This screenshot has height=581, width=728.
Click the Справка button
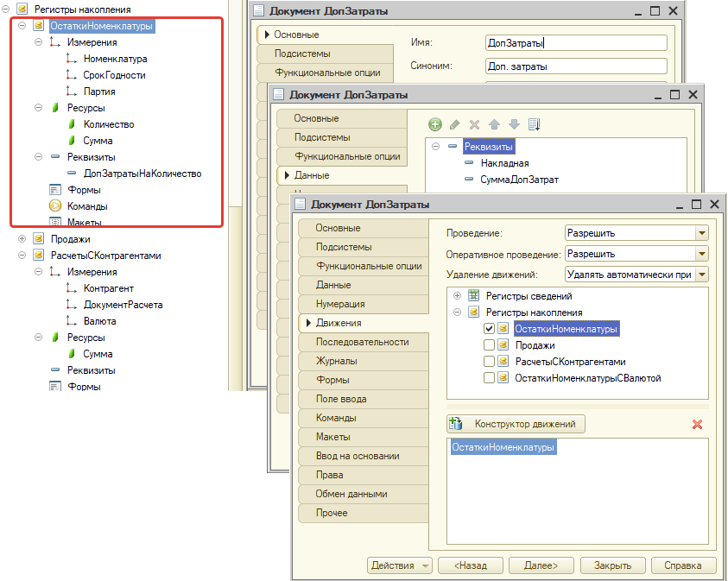point(683,565)
